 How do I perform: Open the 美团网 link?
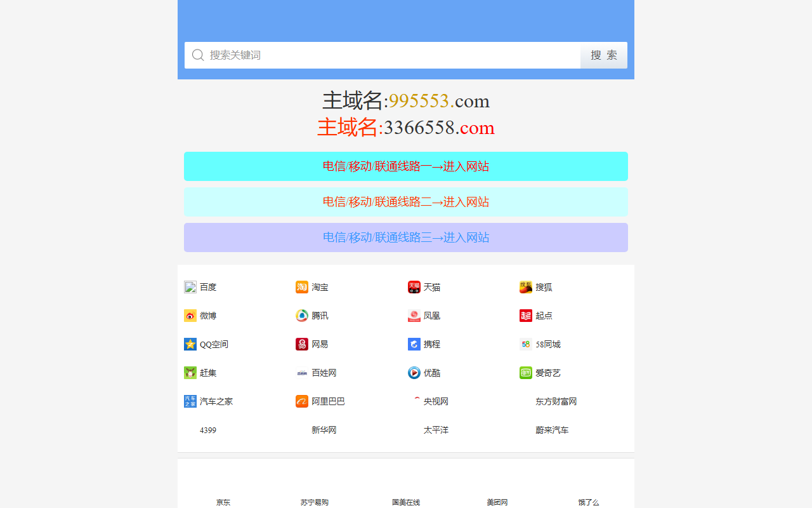(x=497, y=502)
